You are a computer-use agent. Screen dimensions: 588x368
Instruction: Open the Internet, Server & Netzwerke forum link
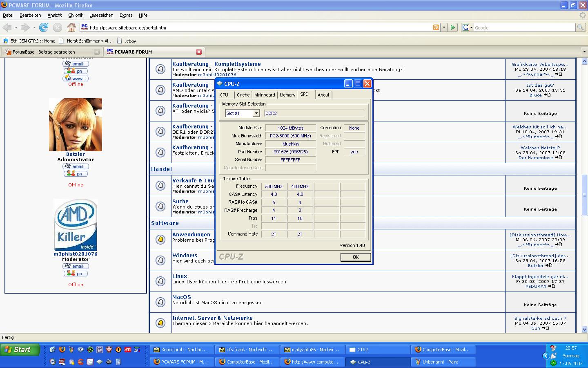[212, 318]
